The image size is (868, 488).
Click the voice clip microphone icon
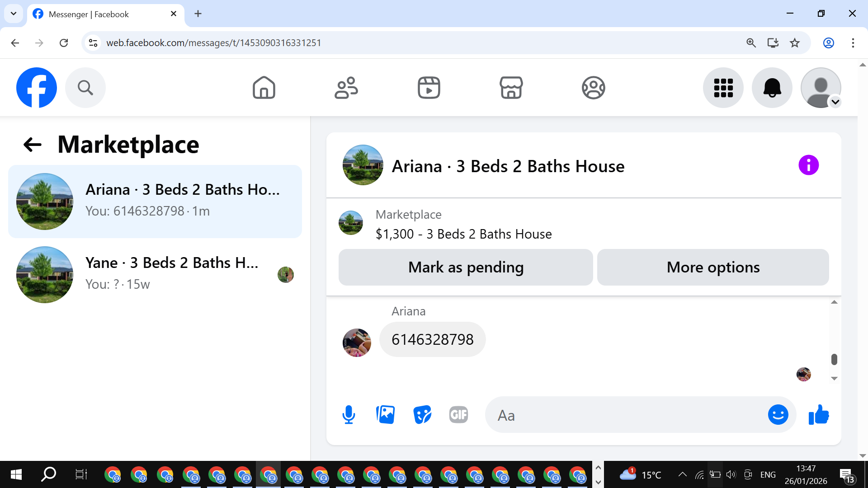point(349,415)
